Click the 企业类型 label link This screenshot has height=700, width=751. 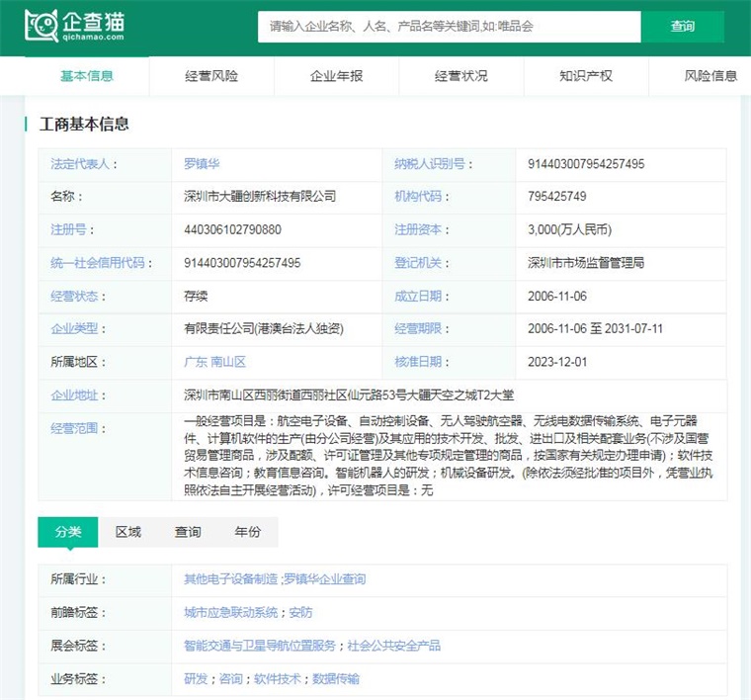[74, 328]
